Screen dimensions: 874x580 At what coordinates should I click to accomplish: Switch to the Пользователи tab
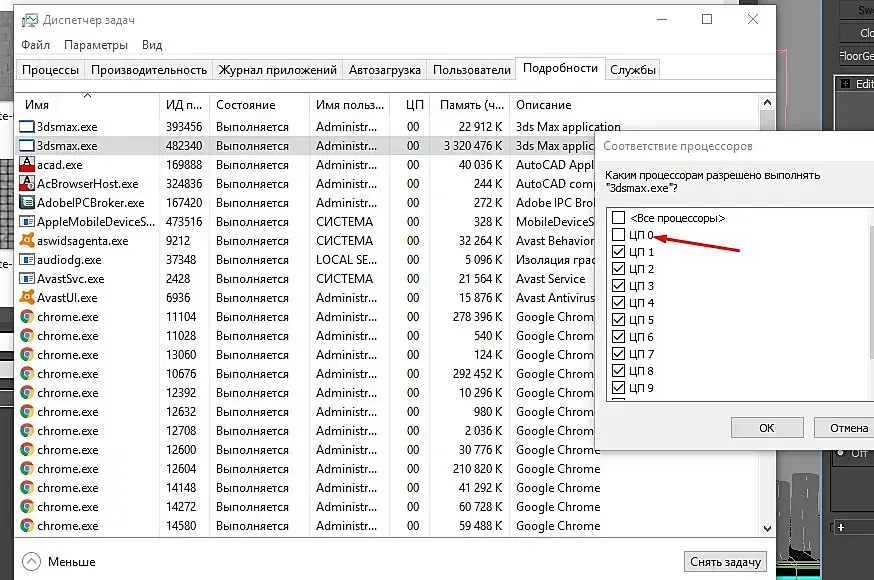pyautogui.click(x=472, y=70)
